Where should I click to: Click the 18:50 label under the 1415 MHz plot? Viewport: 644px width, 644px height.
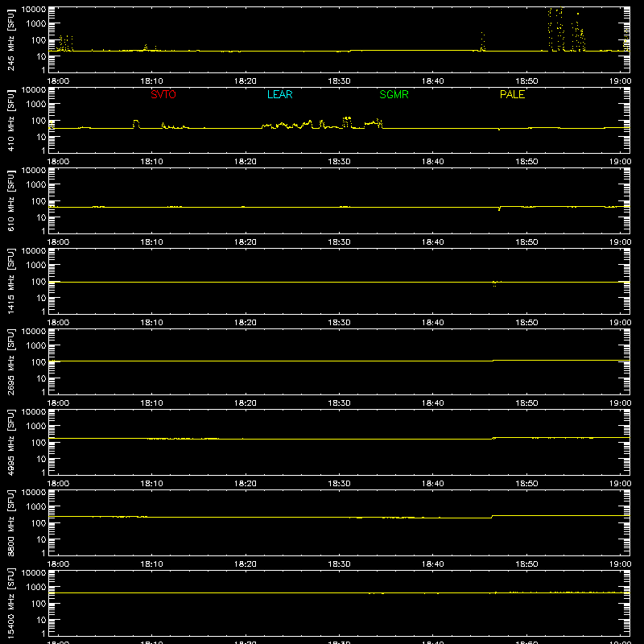point(526,323)
